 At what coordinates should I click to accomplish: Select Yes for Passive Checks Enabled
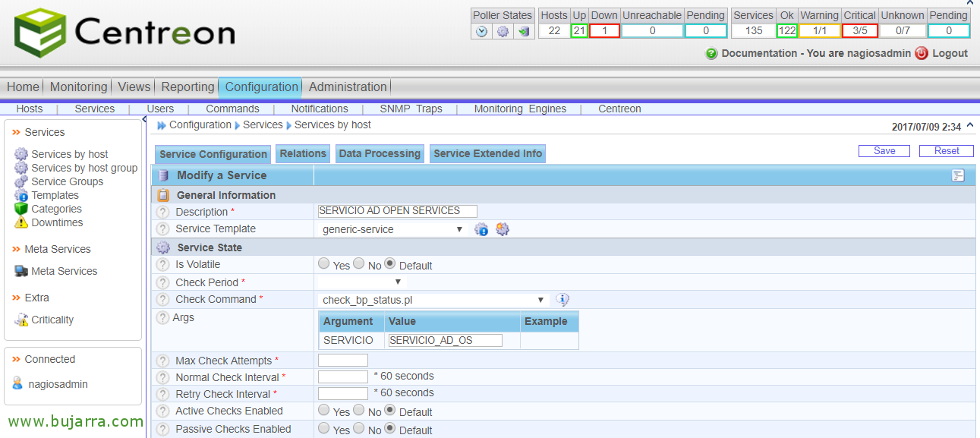324,428
